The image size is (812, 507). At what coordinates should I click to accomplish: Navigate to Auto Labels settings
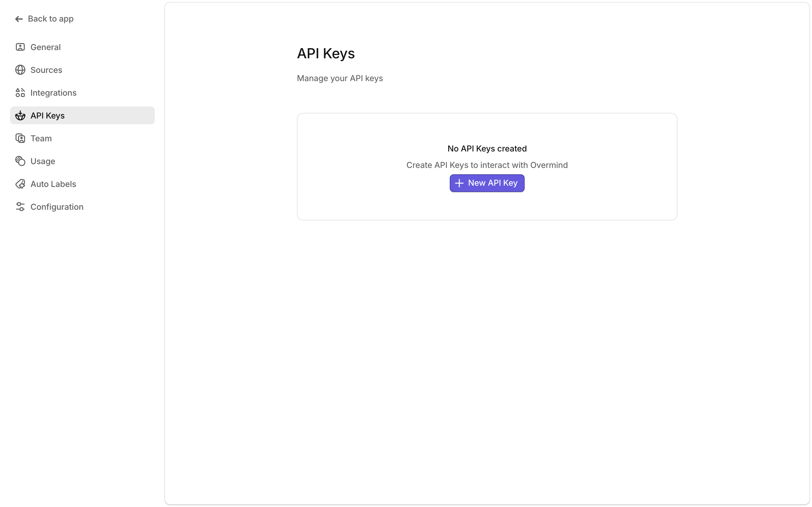[x=53, y=184]
